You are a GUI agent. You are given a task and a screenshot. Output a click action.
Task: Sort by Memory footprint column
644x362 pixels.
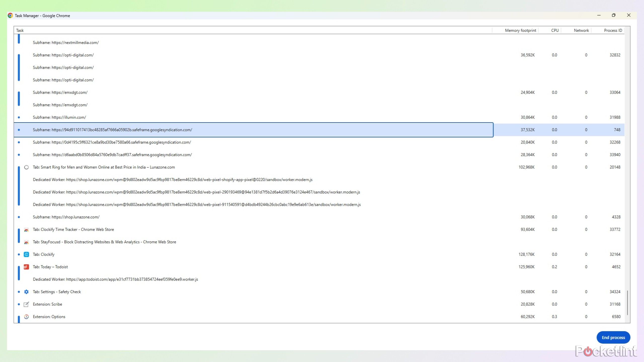tap(520, 30)
